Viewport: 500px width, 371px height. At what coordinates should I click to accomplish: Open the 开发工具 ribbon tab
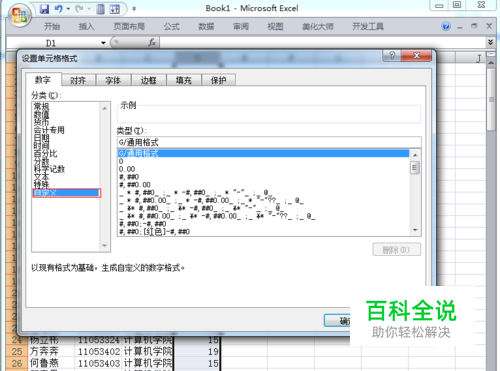[x=368, y=26]
